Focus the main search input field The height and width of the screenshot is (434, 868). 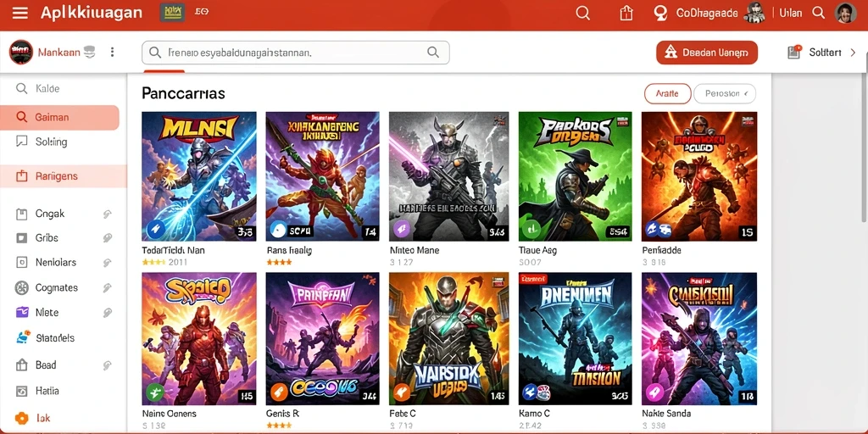296,53
